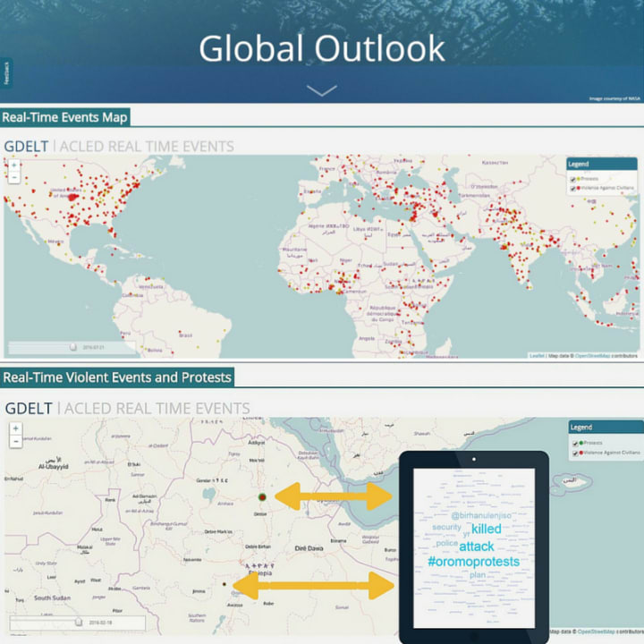This screenshot has height=644, width=644.
Task: Click the Legend header on the Ethiopia map
Action: click(x=606, y=428)
